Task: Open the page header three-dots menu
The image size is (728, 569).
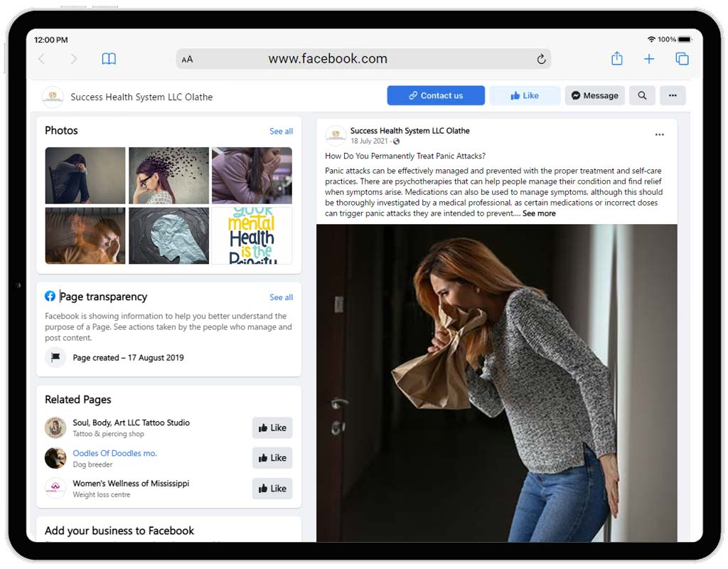Action: click(x=673, y=96)
